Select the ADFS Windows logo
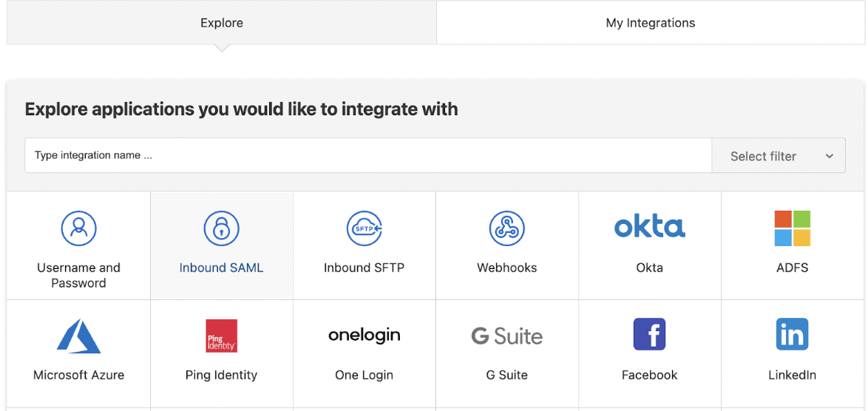Image resolution: width=868 pixels, height=411 pixels. tap(792, 228)
